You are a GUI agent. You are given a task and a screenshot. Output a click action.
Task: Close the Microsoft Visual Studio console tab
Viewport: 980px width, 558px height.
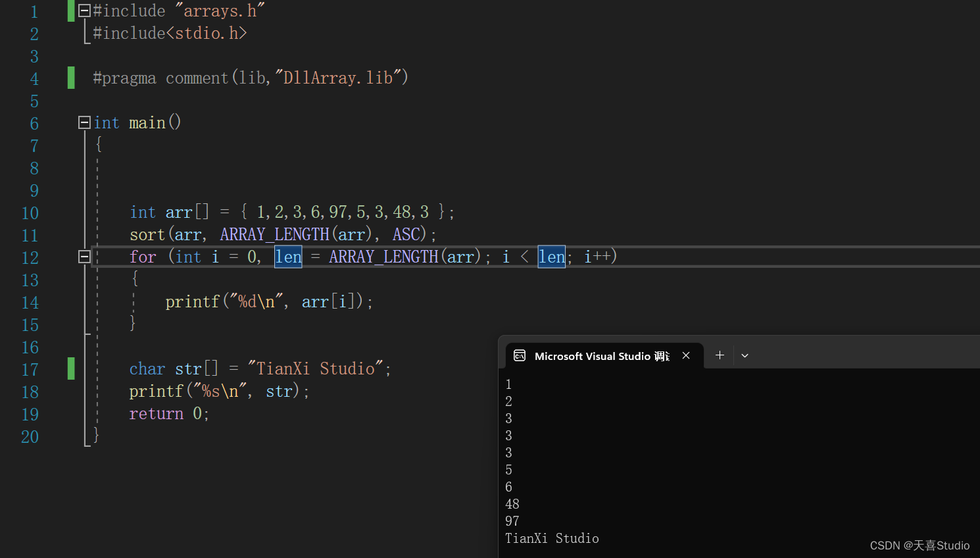pyautogui.click(x=686, y=355)
